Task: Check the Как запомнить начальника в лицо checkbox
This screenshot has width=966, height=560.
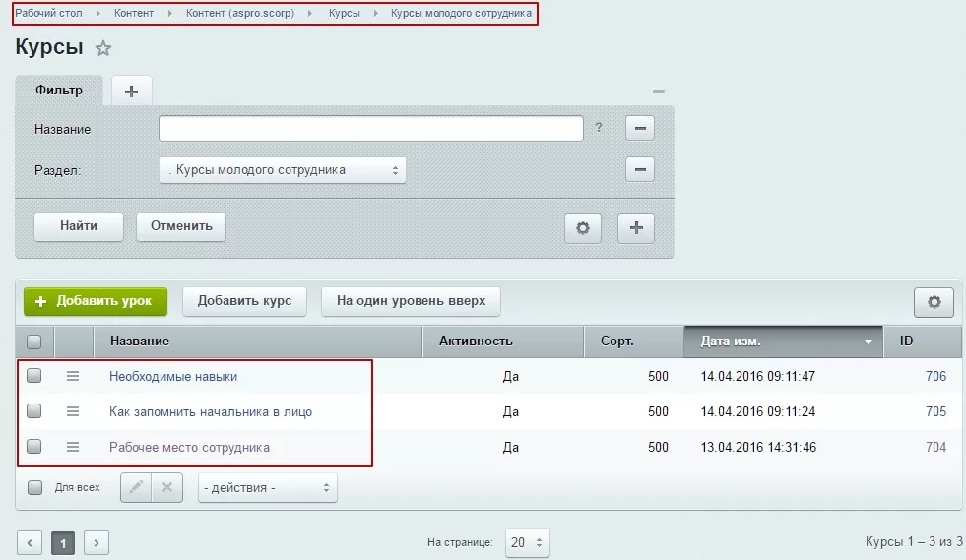Action: click(x=34, y=411)
